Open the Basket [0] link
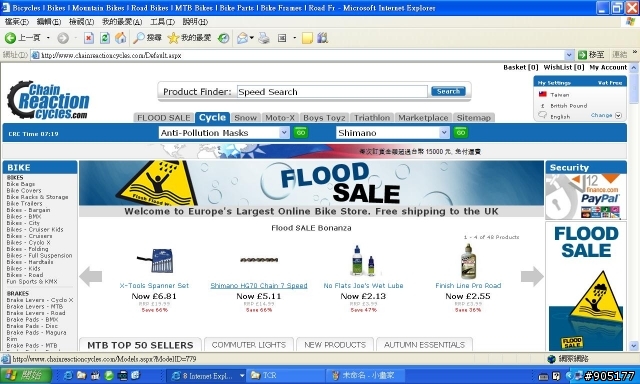 pyautogui.click(x=520, y=67)
